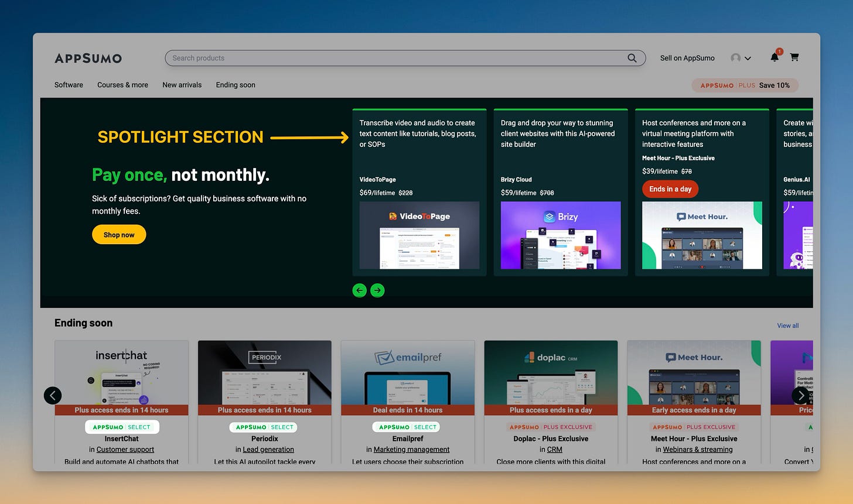Open the shopping cart

794,57
